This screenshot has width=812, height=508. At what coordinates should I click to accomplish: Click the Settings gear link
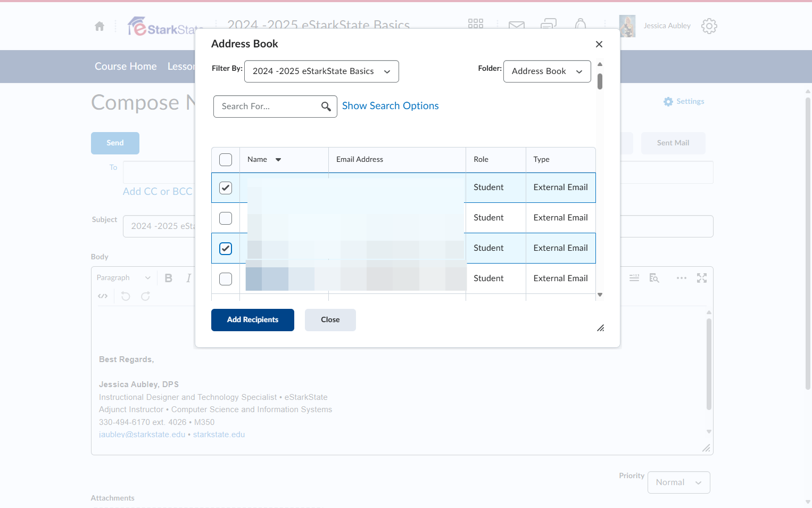(684, 102)
